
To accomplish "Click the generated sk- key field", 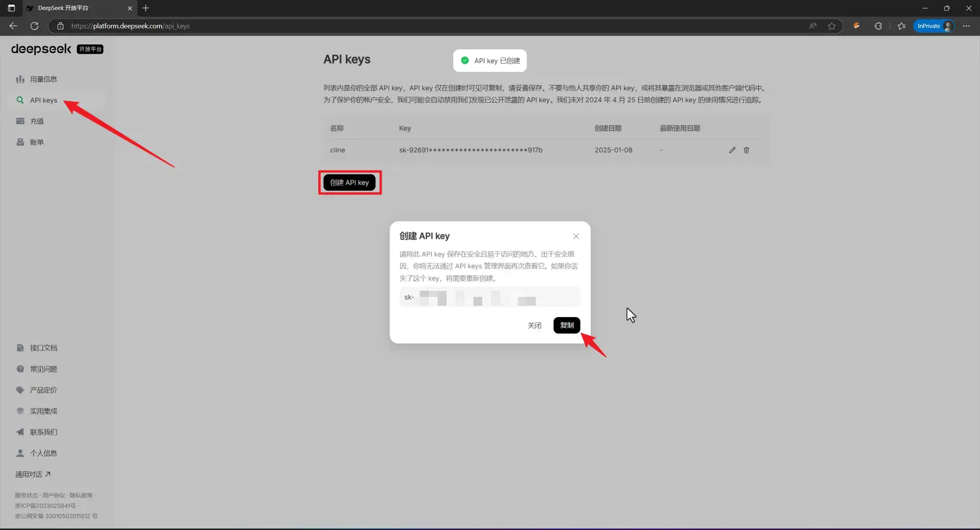I will (489, 297).
